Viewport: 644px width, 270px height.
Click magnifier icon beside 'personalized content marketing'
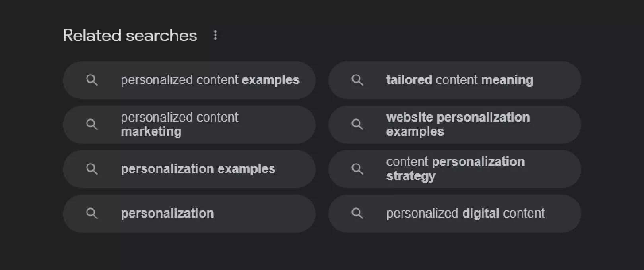[92, 125]
